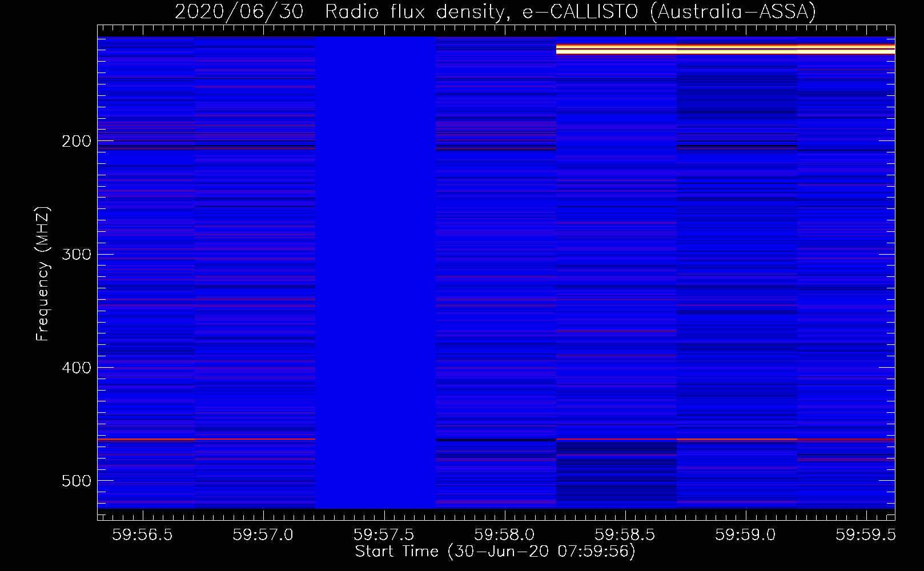
Task: Click the "Start Time (30-Jun-20 07:59:56)" label
Action: tap(495, 552)
